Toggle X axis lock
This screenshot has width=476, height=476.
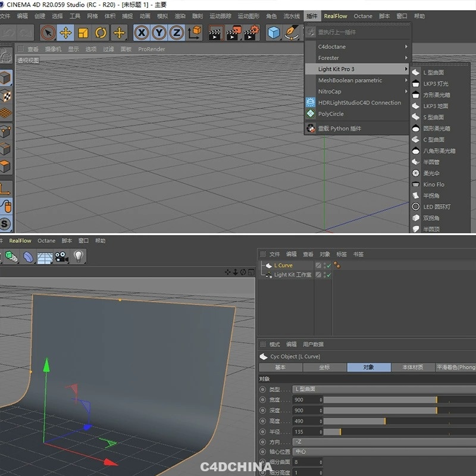[x=142, y=33]
